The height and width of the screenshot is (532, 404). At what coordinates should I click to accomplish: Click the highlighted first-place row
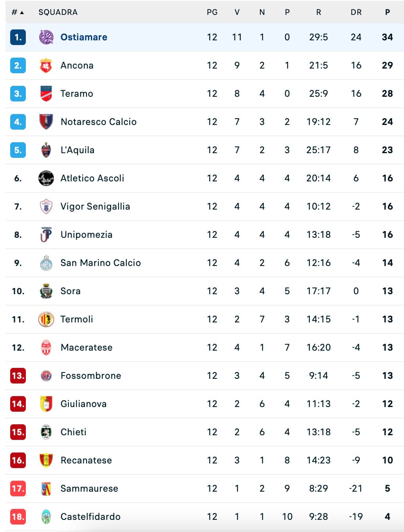point(202,37)
